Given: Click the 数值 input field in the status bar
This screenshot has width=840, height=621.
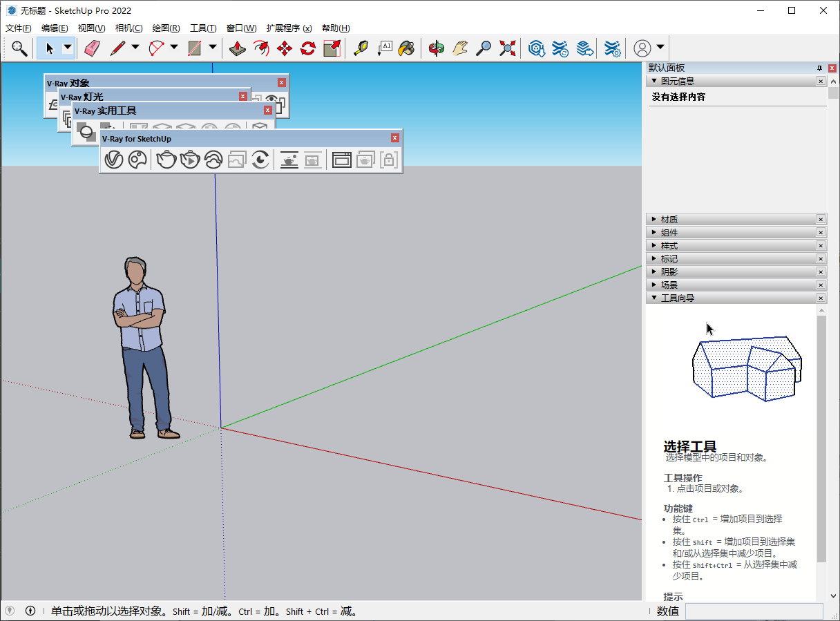Looking at the screenshot, I should point(753,611).
